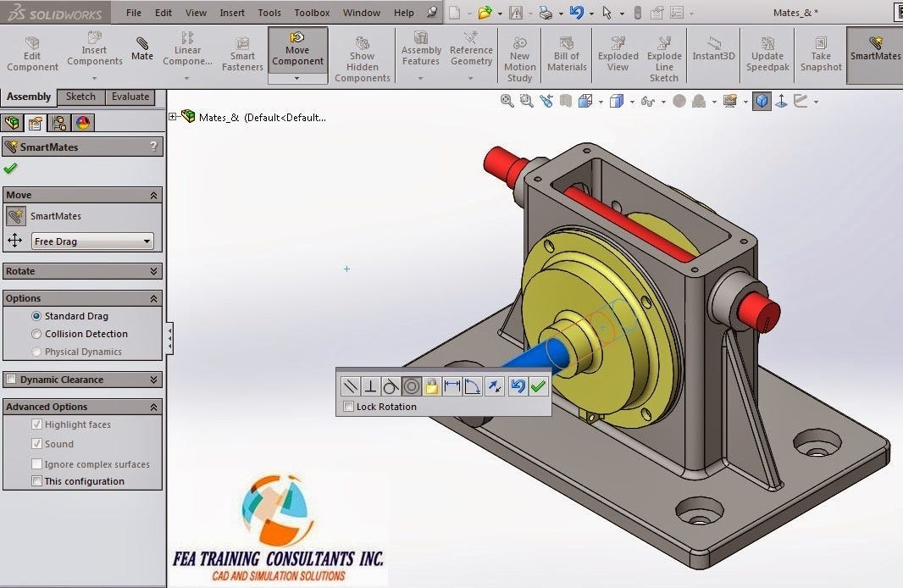Open SmartMates help question mark
903x588 pixels.
coord(153,147)
